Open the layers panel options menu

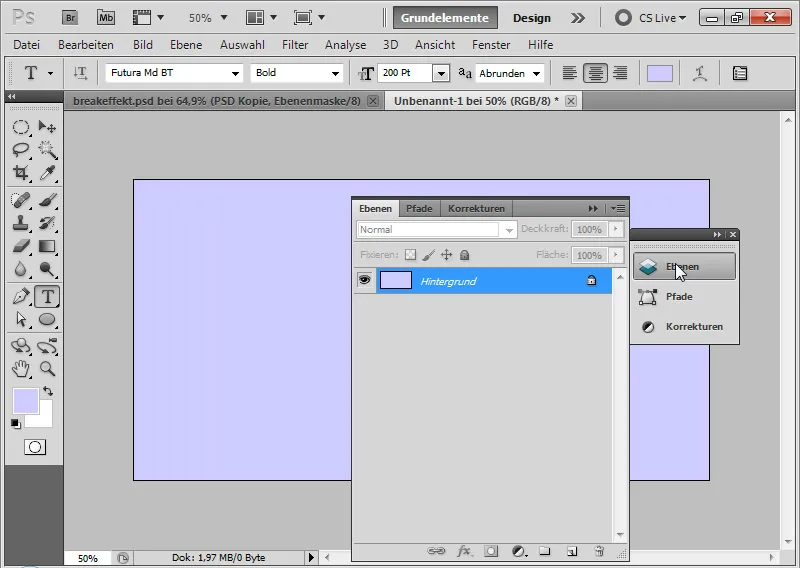point(618,208)
